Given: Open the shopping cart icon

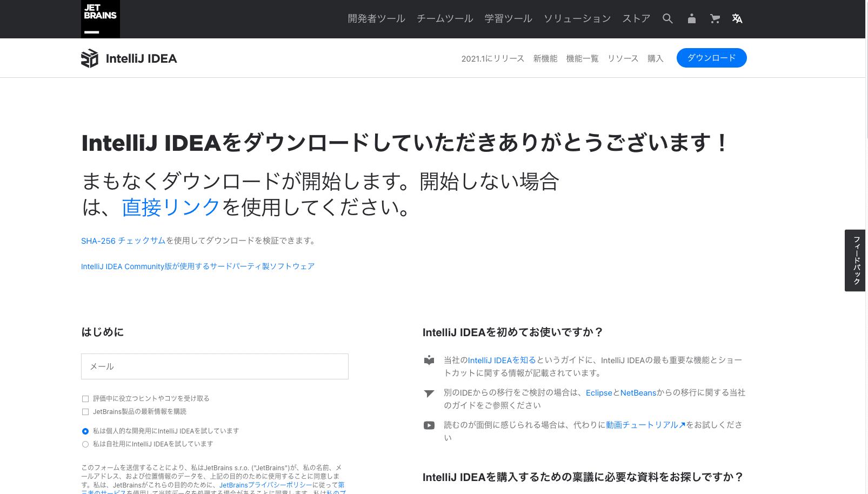Looking at the screenshot, I should tap(715, 18).
